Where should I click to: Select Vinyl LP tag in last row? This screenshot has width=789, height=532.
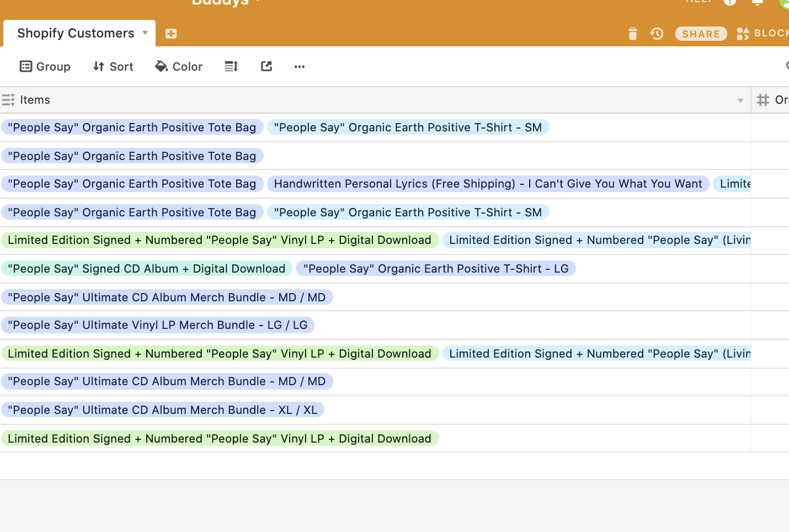coord(220,439)
